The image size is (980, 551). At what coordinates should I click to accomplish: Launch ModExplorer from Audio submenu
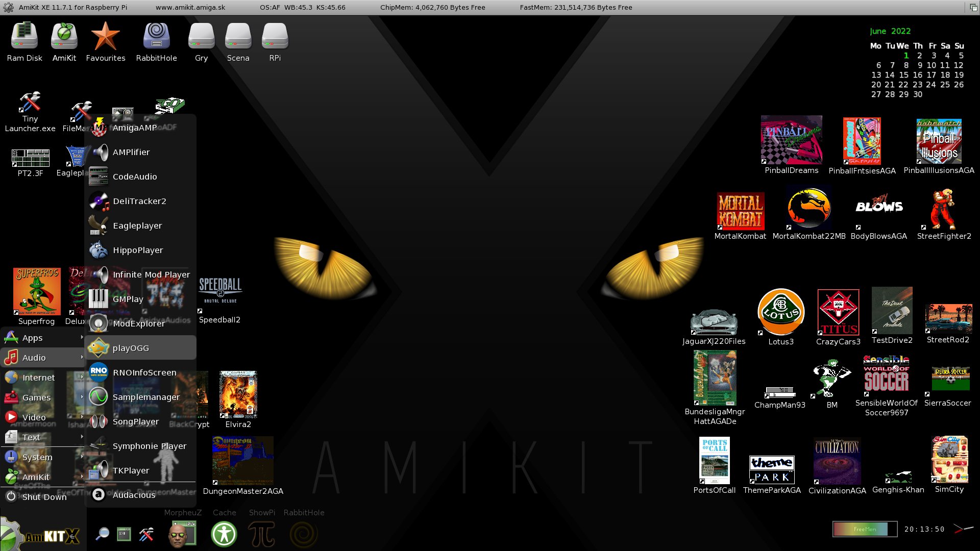[141, 323]
